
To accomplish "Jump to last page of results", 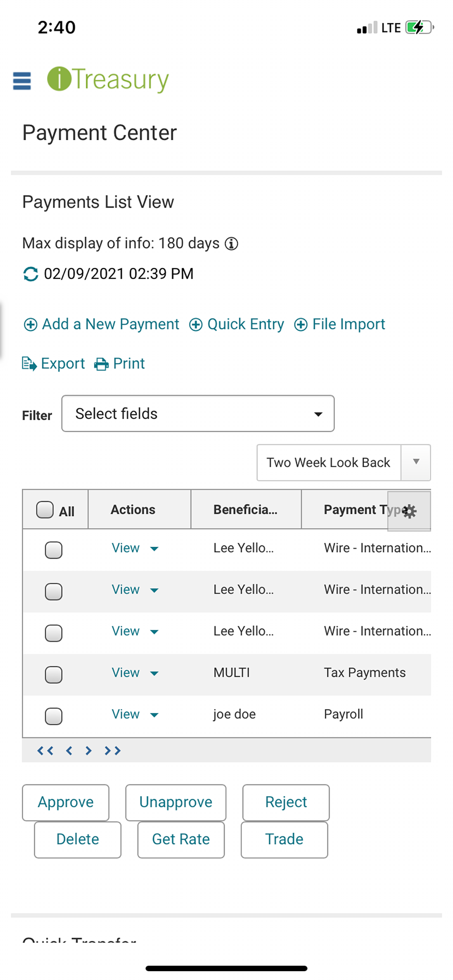I will pos(112,751).
